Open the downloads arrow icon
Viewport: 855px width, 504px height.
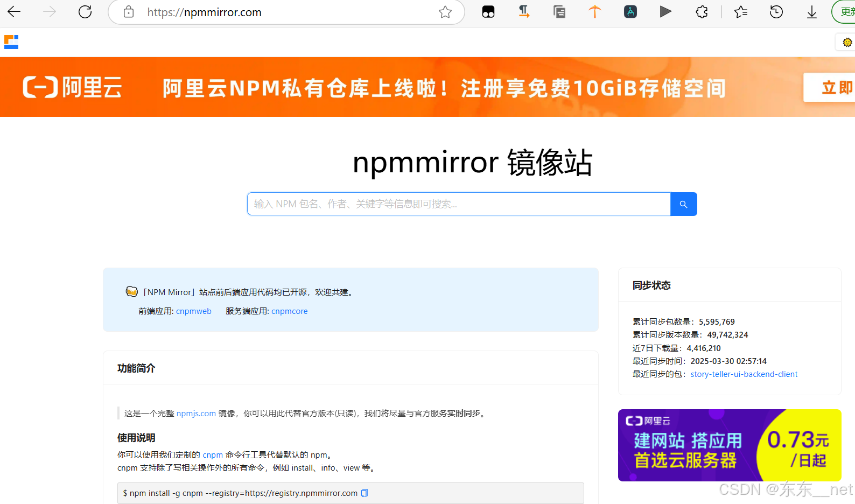click(x=812, y=12)
